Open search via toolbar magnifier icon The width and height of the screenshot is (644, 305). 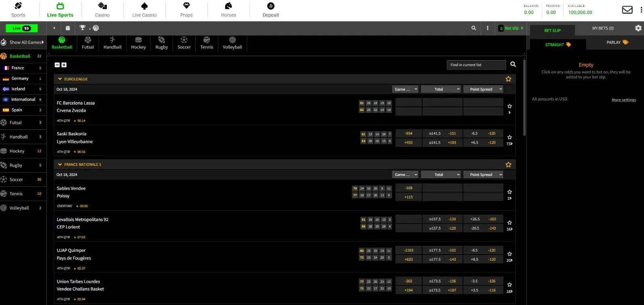click(x=474, y=28)
